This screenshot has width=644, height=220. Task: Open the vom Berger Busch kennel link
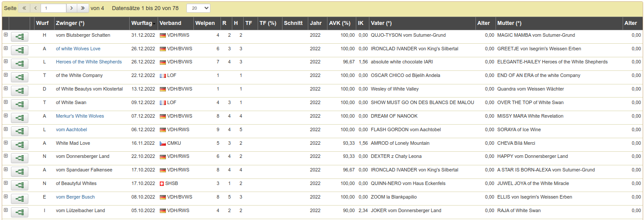(x=75, y=197)
